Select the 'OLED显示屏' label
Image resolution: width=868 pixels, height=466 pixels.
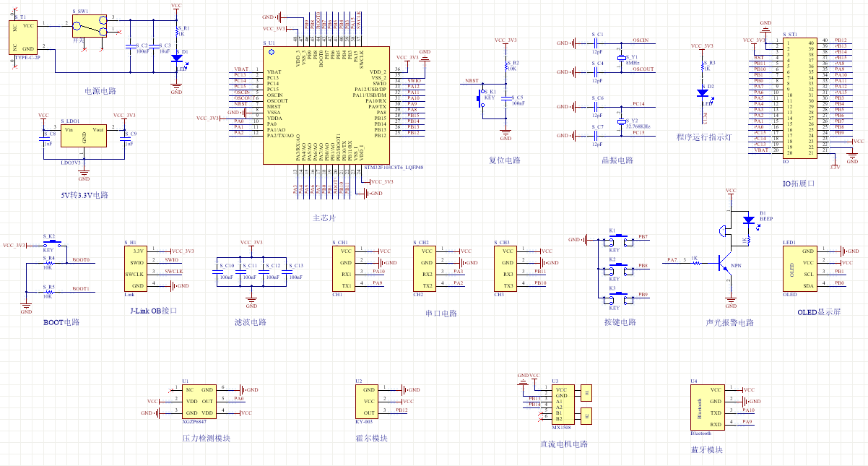click(820, 311)
